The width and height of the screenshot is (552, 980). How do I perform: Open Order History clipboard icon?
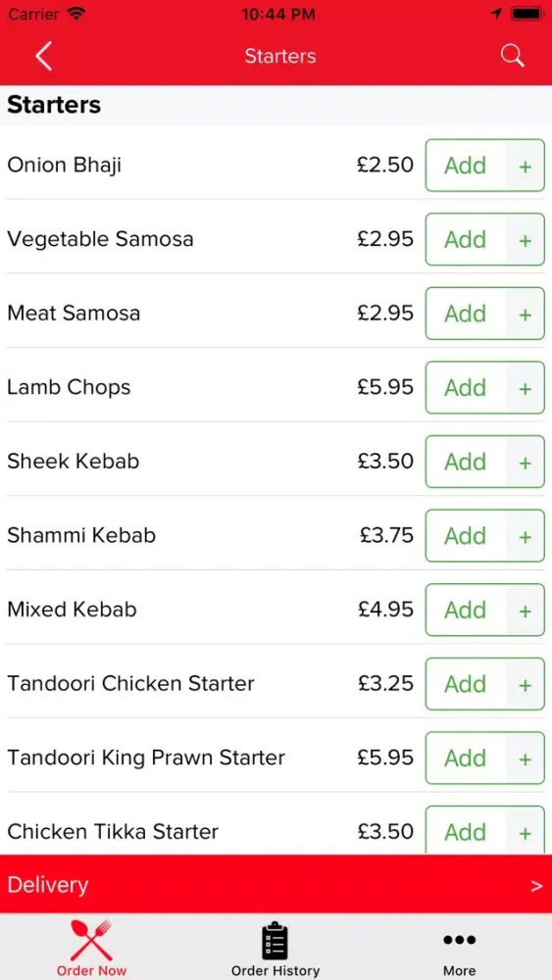tap(276, 940)
